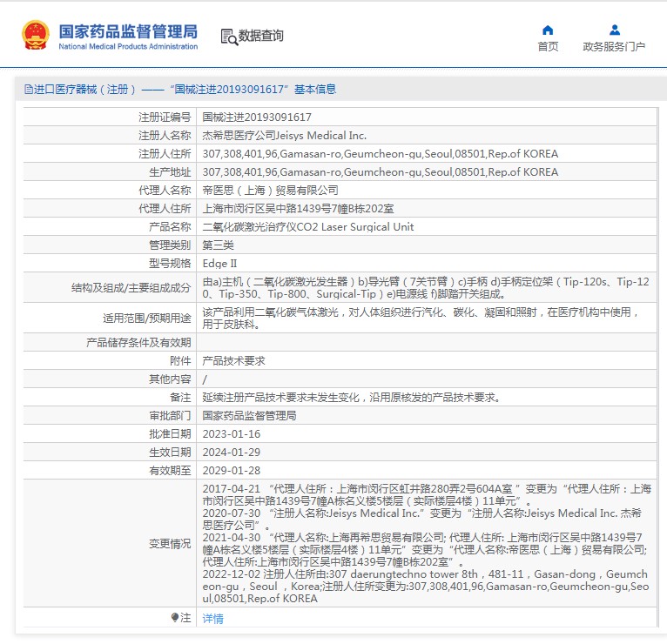Image resolution: width=667 pixels, height=644 pixels.
Task: Click the 第三类 category value
Action: [219, 245]
